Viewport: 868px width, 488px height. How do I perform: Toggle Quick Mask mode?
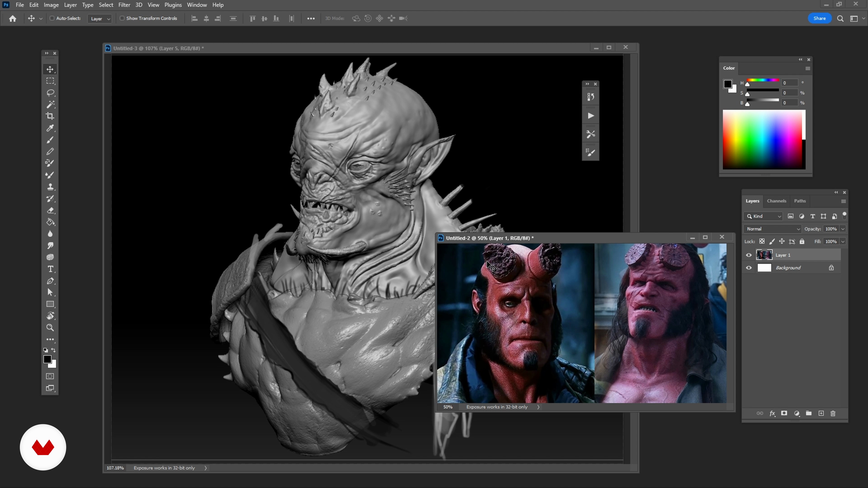[50, 376]
